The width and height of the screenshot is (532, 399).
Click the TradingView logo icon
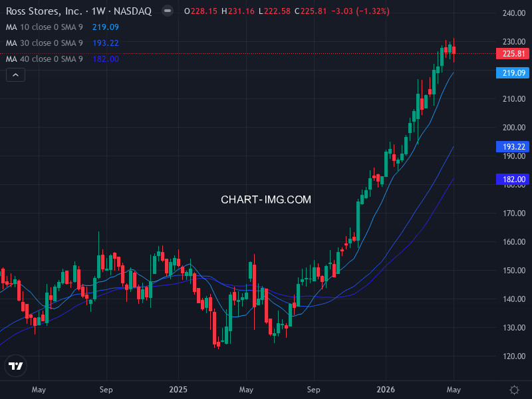click(x=15, y=366)
